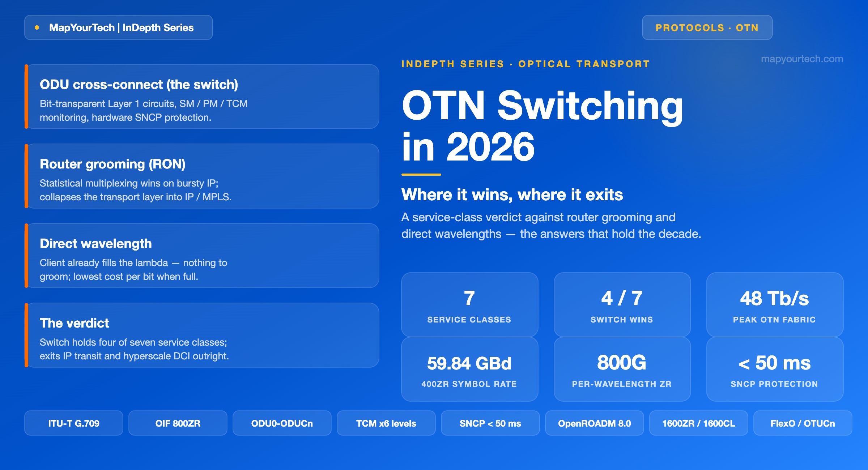
Task: Select the Direct wavelength card
Action: tap(202, 256)
